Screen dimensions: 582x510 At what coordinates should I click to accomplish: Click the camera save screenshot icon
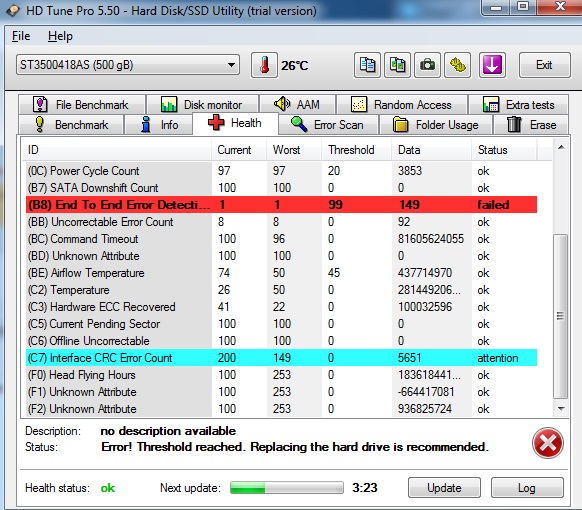(427, 65)
